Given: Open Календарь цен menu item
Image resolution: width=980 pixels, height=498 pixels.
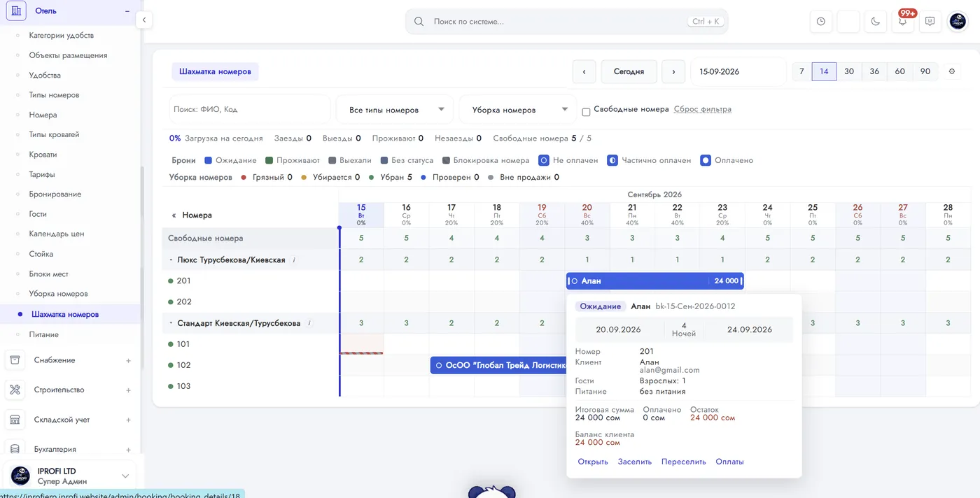Looking at the screenshot, I should tap(57, 234).
